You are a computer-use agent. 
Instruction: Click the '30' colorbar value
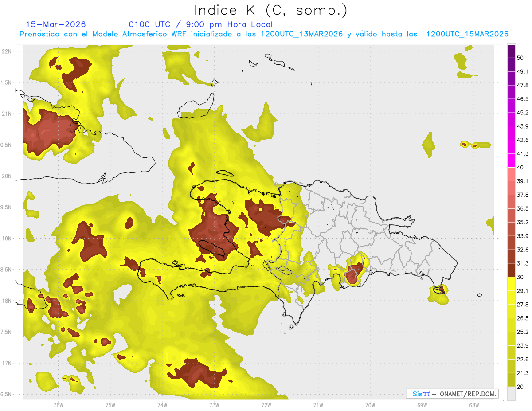pos(520,277)
